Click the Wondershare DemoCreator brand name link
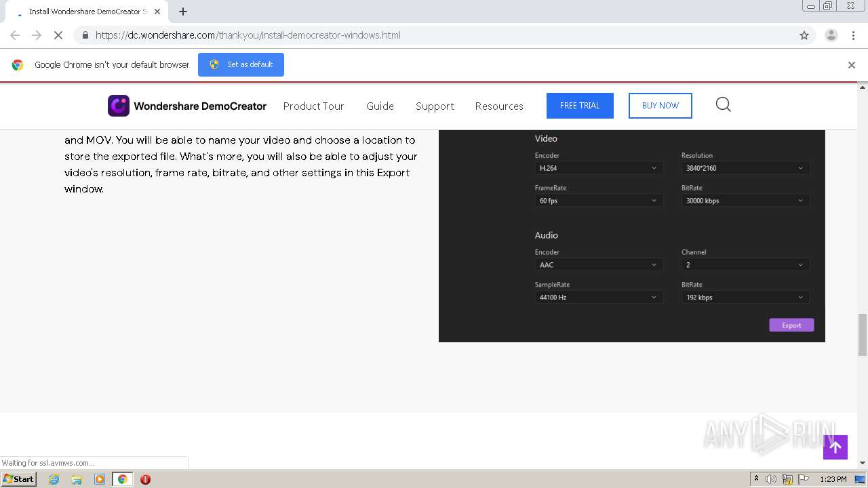This screenshot has height=488, width=868. (x=200, y=106)
